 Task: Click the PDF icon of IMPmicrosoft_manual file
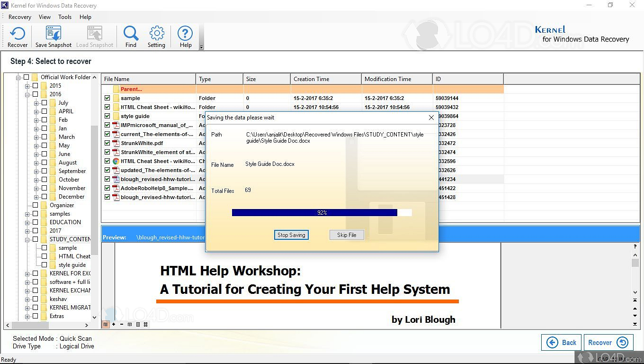tap(116, 125)
